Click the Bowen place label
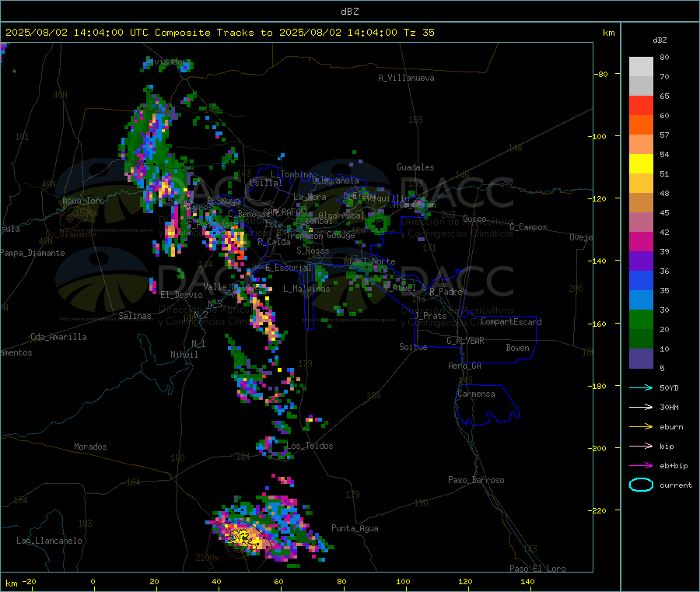Image resolution: width=700 pixels, height=592 pixels. click(x=517, y=348)
